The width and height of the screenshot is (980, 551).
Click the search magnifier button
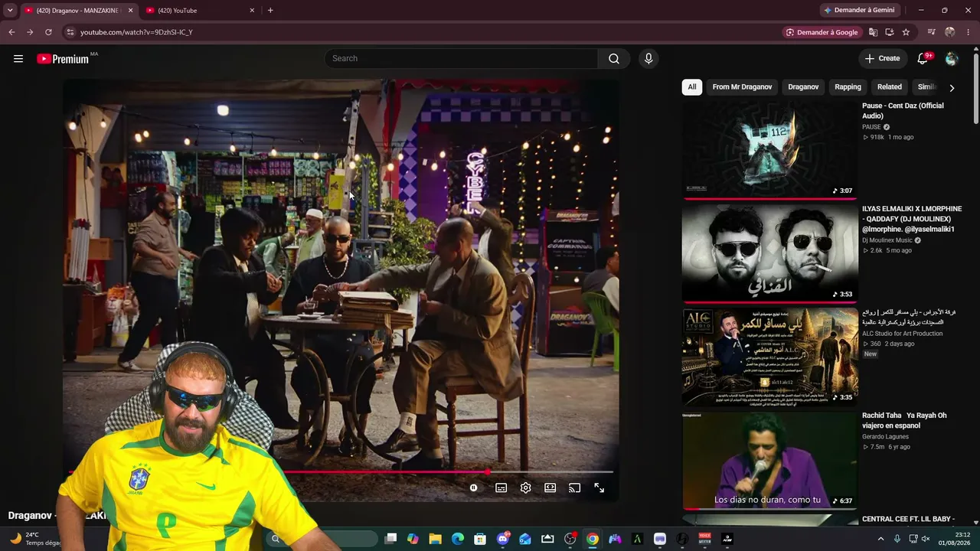tap(614, 59)
